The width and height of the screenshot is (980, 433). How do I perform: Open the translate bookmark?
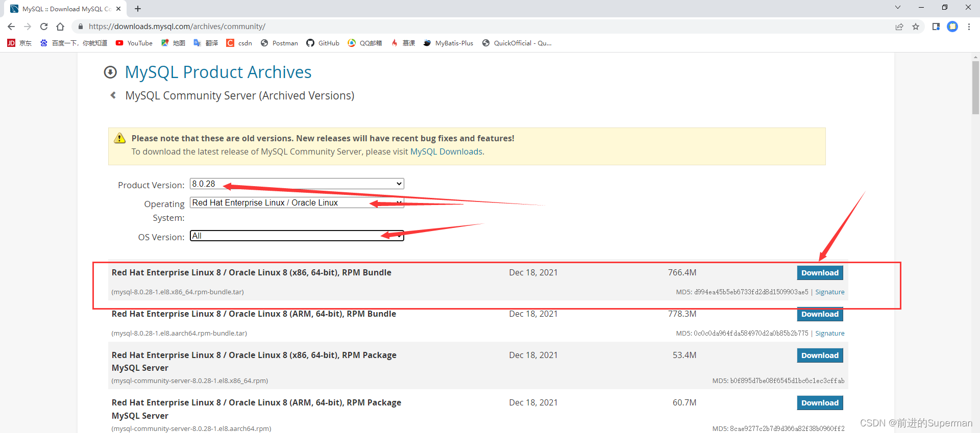tap(206, 43)
